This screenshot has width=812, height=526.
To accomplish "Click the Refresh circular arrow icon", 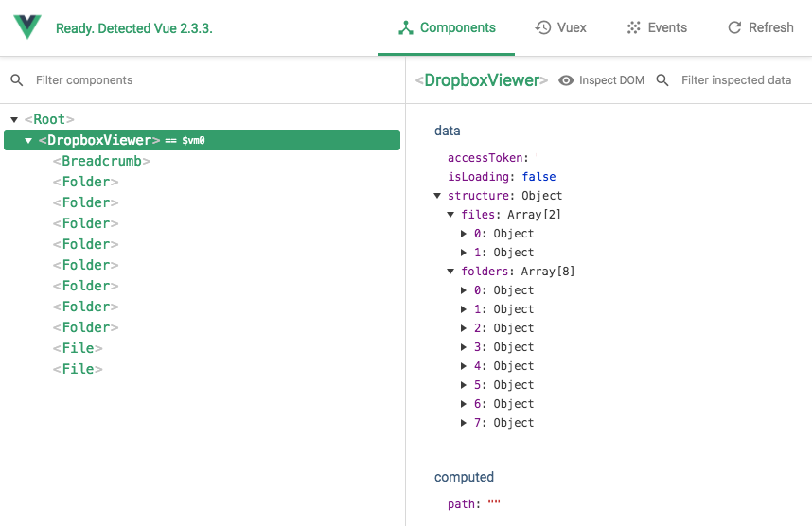I will (x=734, y=27).
